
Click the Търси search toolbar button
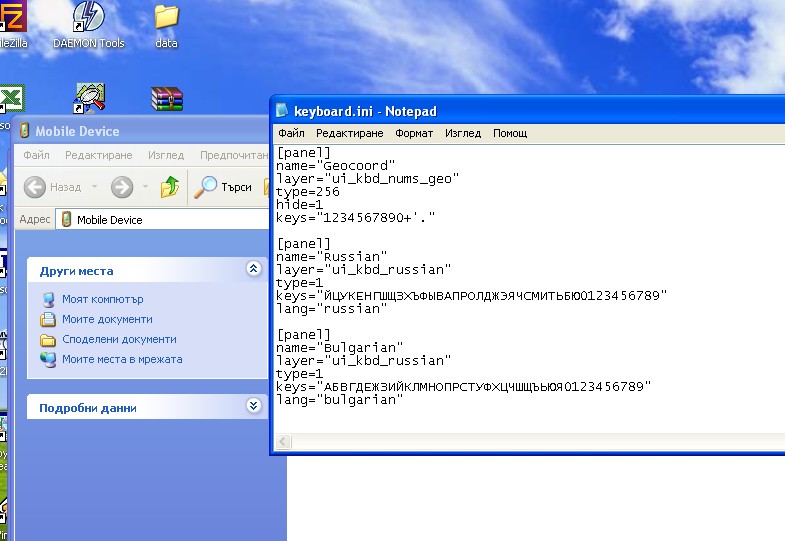tap(224, 187)
